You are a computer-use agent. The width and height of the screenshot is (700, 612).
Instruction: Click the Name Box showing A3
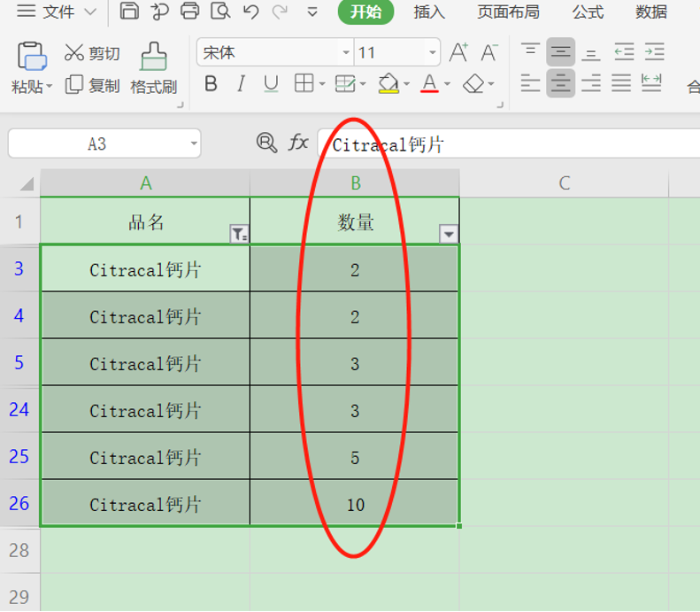point(104,143)
